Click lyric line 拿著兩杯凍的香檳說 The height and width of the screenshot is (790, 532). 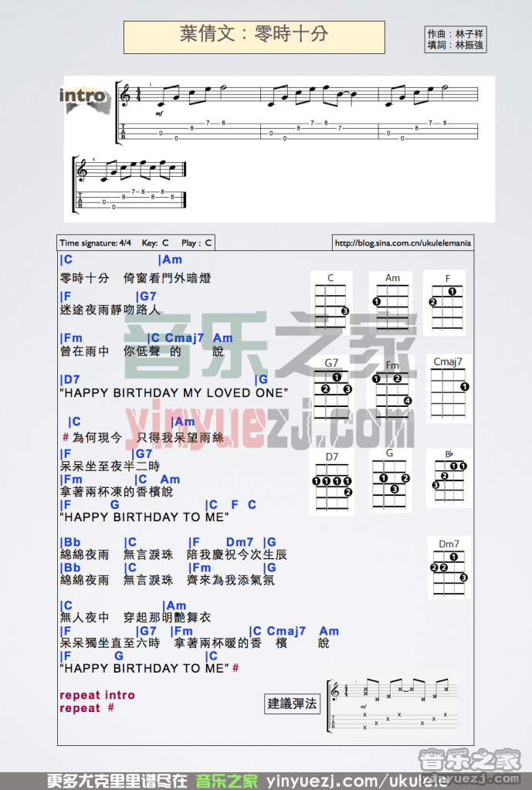(x=116, y=492)
